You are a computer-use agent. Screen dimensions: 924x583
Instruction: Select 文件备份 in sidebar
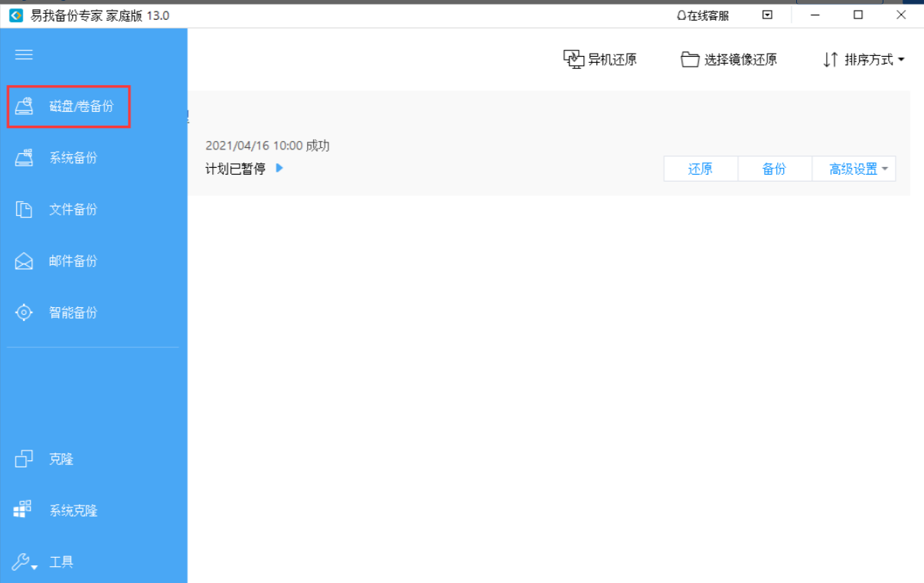pos(73,210)
